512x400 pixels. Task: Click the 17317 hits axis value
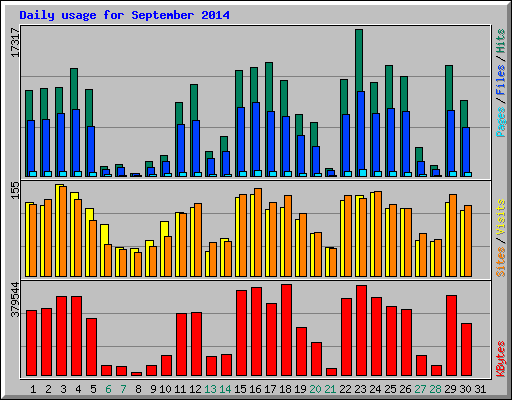15,42
